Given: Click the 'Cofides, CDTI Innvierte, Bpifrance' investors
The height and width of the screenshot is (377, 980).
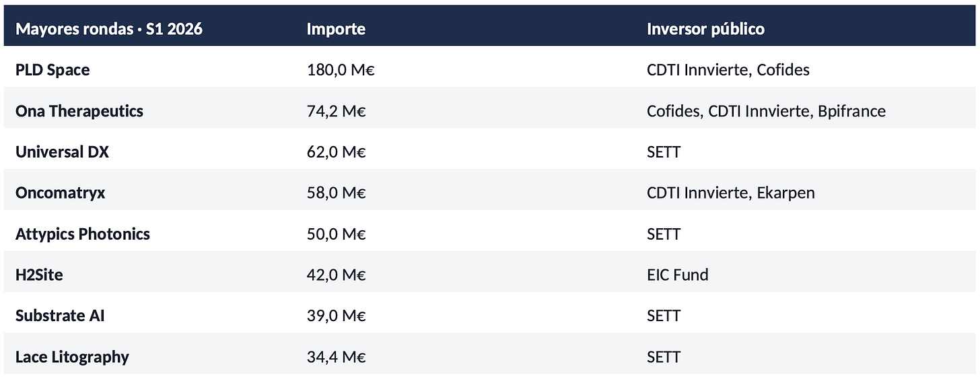Looking at the screenshot, I should click(766, 110).
